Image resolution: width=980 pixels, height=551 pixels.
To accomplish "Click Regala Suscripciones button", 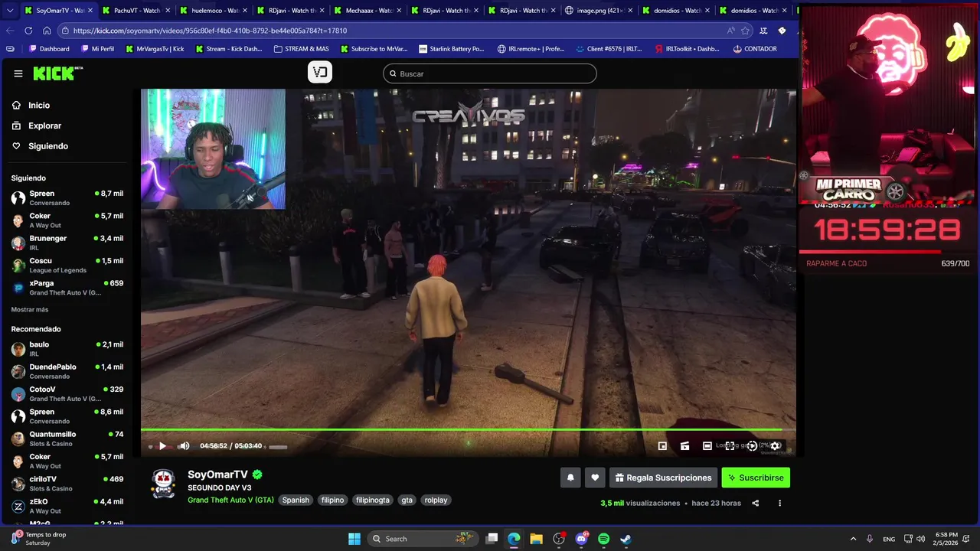I will click(663, 478).
